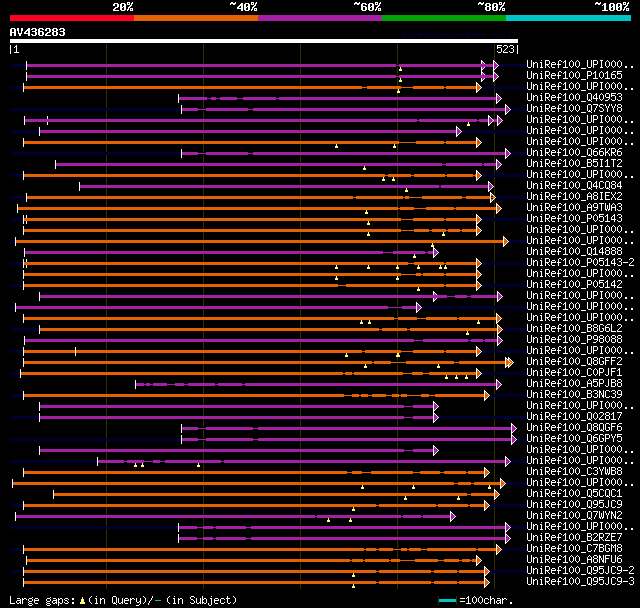Click the arrowhead ending the UniRef100_Q8GFF2 bar
The image size is (640, 608).
(x=509, y=362)
